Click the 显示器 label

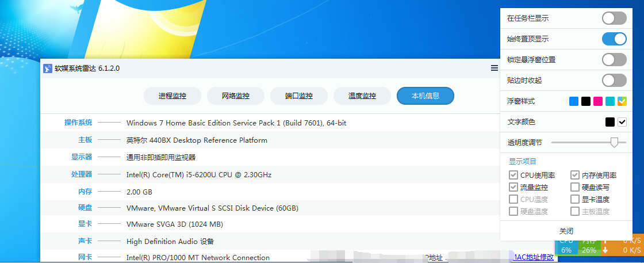(x=82, y=157)
